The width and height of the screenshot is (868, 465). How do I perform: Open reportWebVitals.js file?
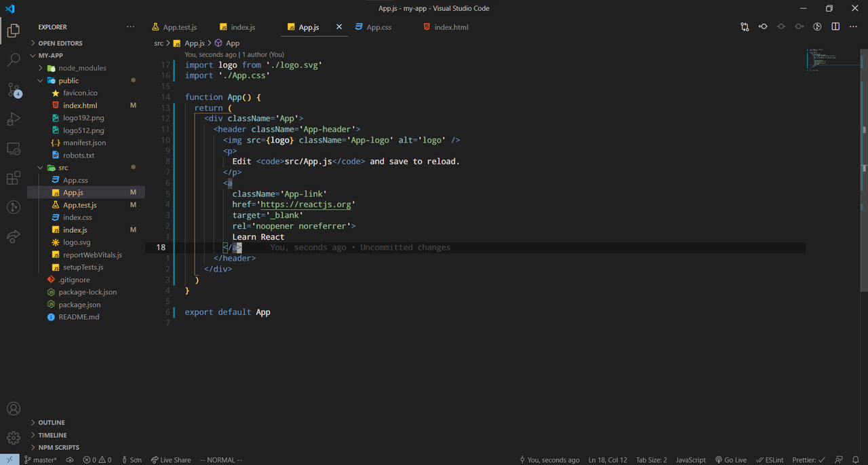coord(86,255)
